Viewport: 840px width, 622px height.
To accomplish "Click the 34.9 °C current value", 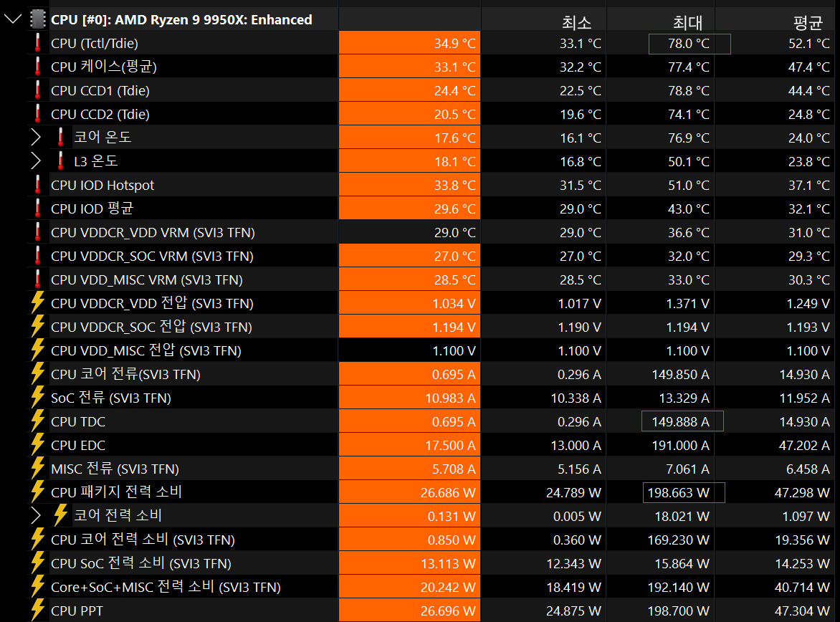I will click(x=455, y=44).
